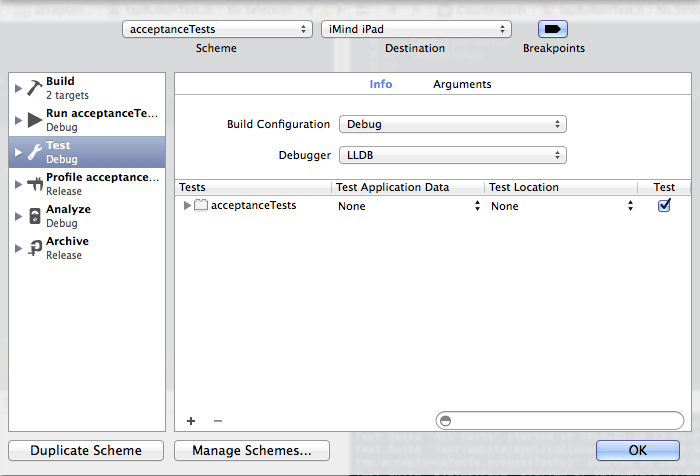Expand the Build action disclosure triangle
This screenshot has height=476, width=700.
point(18,88)
